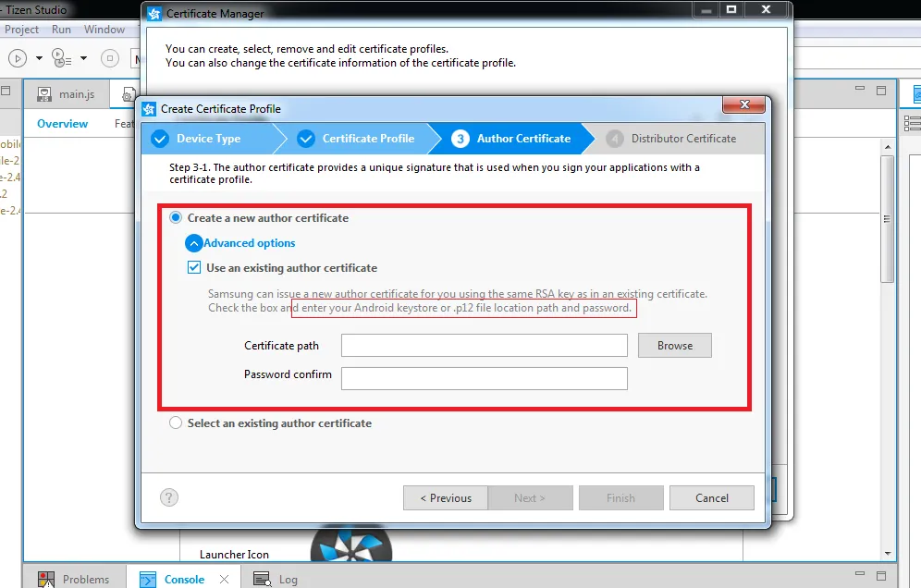Click the Problems view icon
This screenshot has height=588, width=921.
click(x=46, y=579)
